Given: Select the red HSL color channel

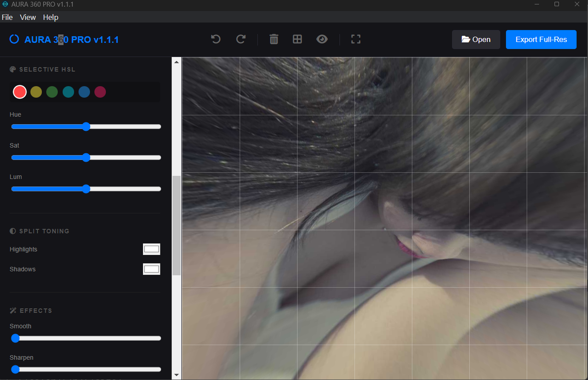Looking at the screenshot, I should pos(20,92).
